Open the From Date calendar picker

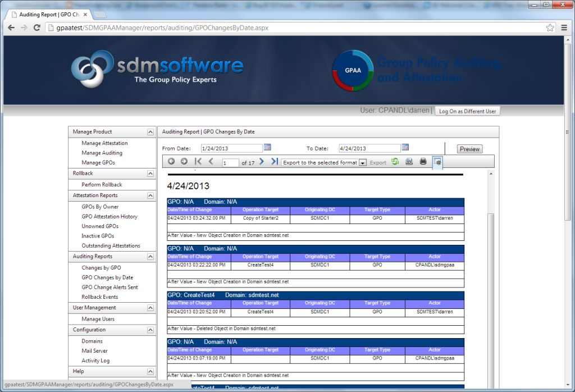pyautogui.click(x=267, y=147)
